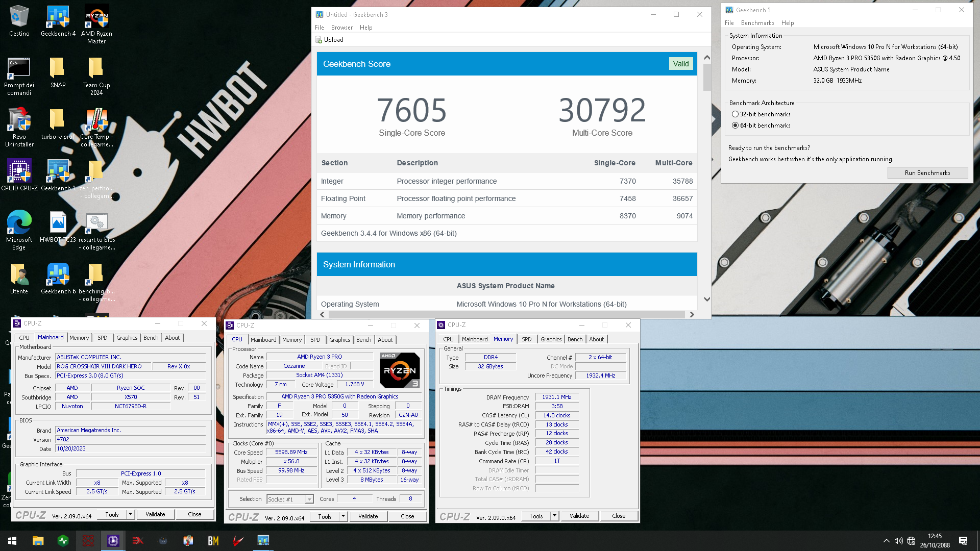
Task: Open About tab in Memory CPU-Z window
Action: point(596,339)
